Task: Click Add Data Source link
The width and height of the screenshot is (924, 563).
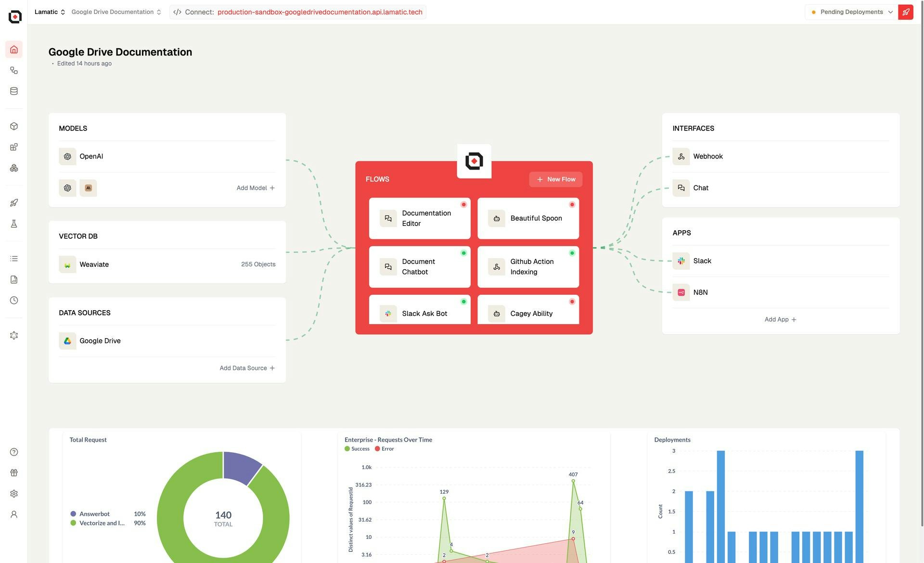Action: pyautogui.click(x=247, y=368)
